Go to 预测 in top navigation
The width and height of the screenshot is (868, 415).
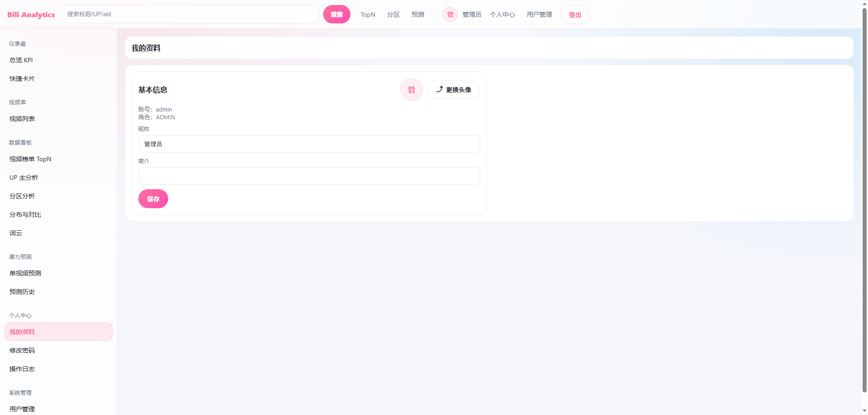click(x=418, y=14)
